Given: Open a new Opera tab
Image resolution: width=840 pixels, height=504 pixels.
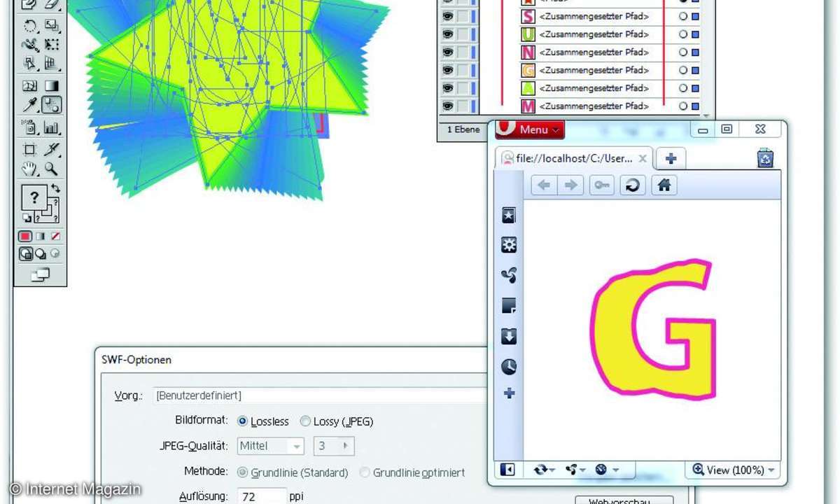Looking at the screenshot, I should pos(671,159).
